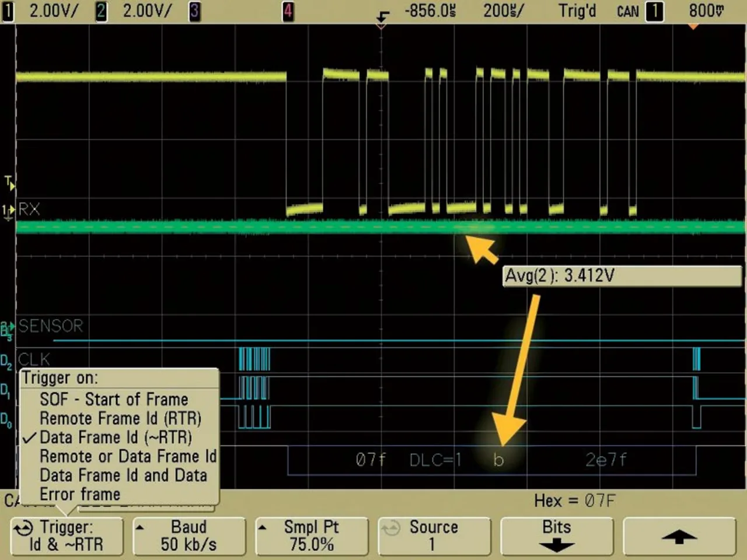Open the Bits submenu softkey
747x560 pixels.
(556, 536)
